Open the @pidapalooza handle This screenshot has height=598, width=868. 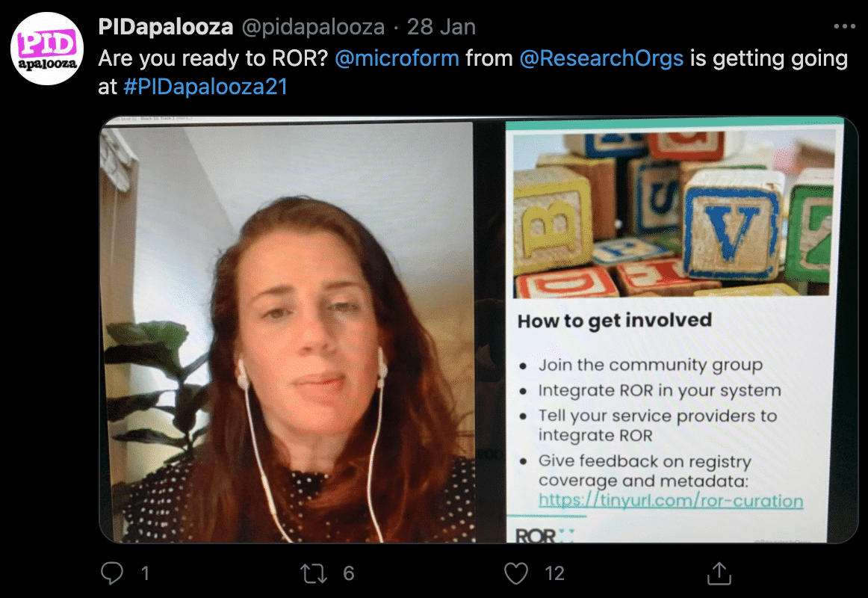click(313, 27)
